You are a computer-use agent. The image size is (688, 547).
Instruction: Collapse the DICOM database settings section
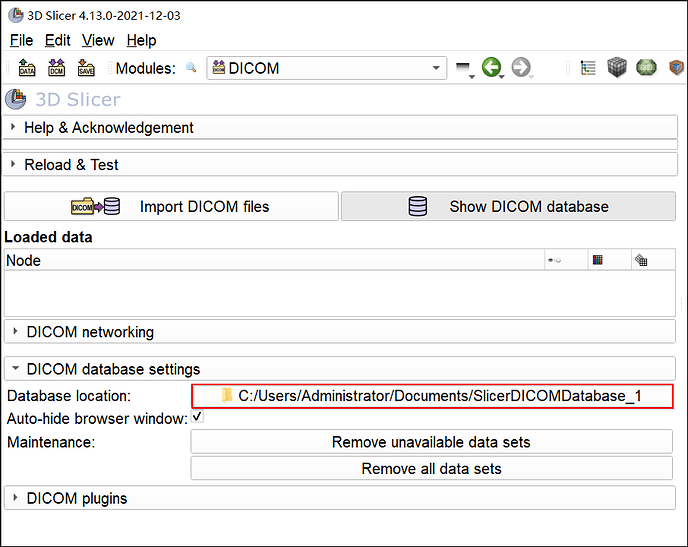[113, 369]
